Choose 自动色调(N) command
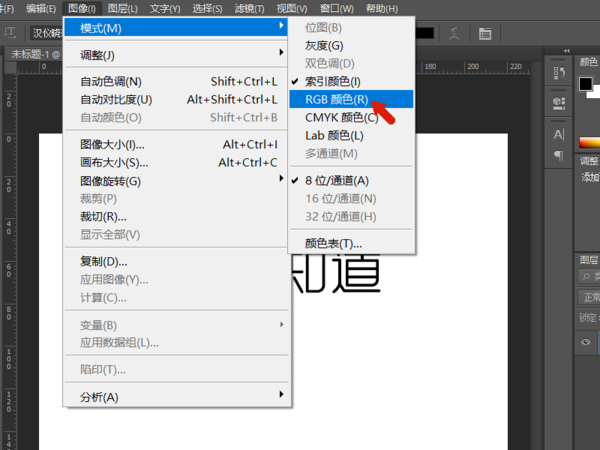The image size is (600, 450). (176, 82)
